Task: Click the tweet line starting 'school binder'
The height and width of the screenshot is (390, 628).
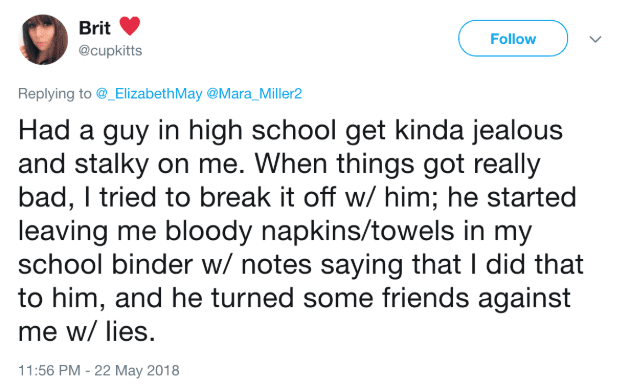Action: tap(301, 265)
